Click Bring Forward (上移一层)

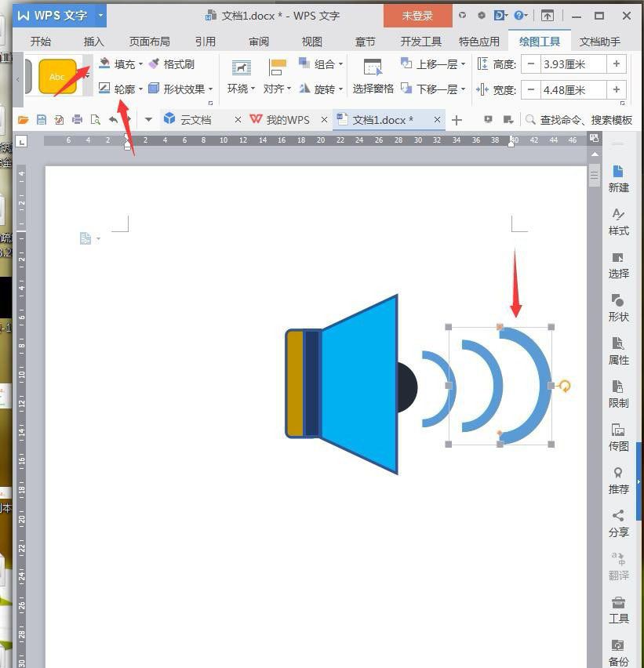(x=429, y=64)
